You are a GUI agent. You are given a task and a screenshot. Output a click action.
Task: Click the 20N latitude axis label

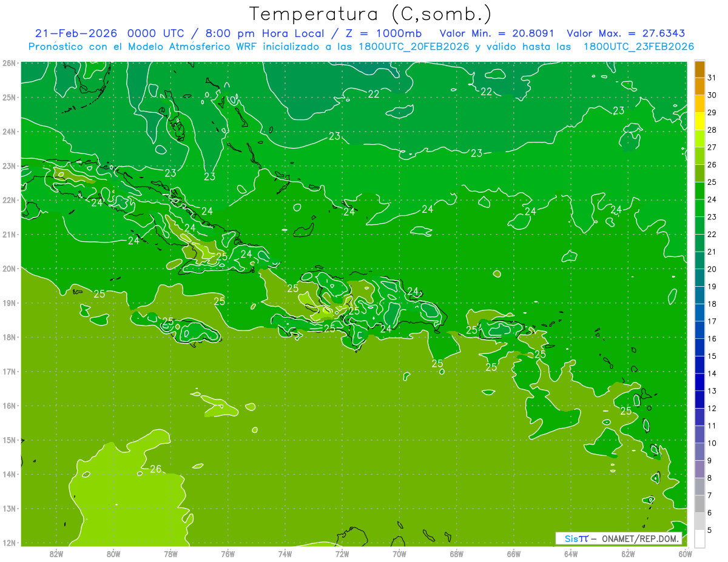pos(8,269)
